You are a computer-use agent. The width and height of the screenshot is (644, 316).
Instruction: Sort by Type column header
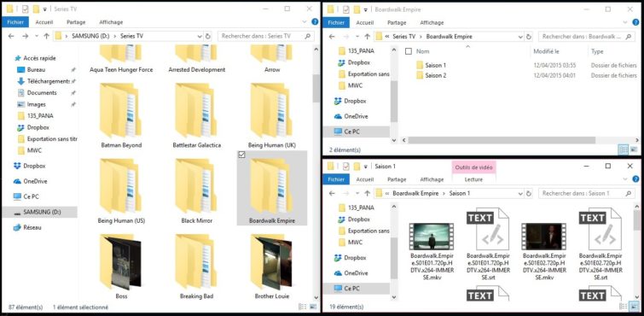(597, 51)
